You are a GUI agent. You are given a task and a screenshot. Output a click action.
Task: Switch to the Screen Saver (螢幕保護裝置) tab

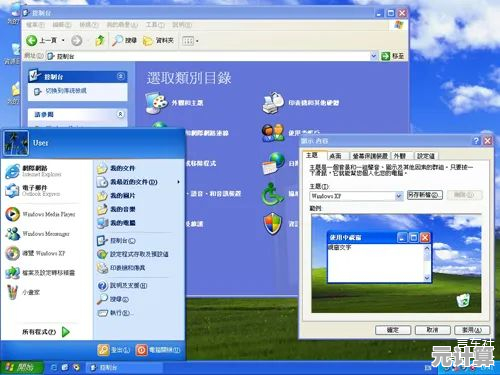pos(370,156)
